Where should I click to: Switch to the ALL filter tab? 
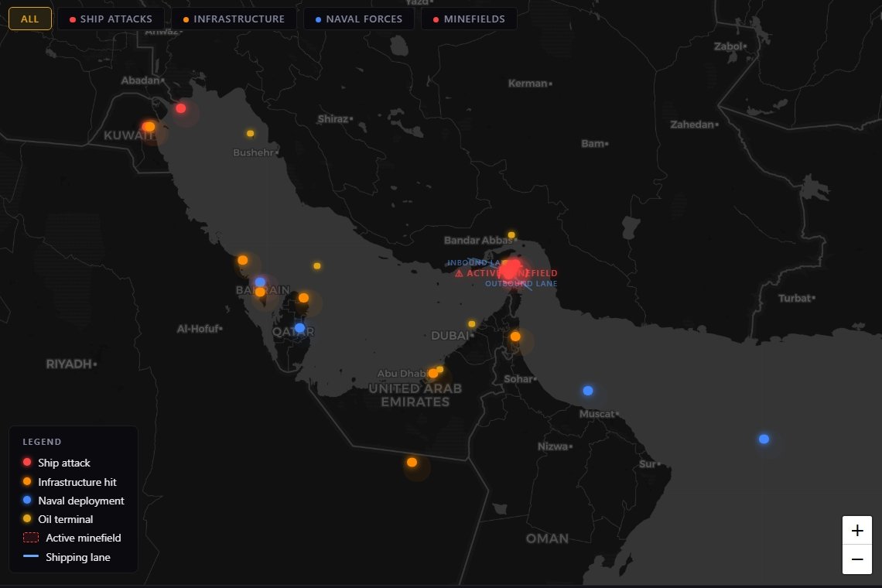29,19
